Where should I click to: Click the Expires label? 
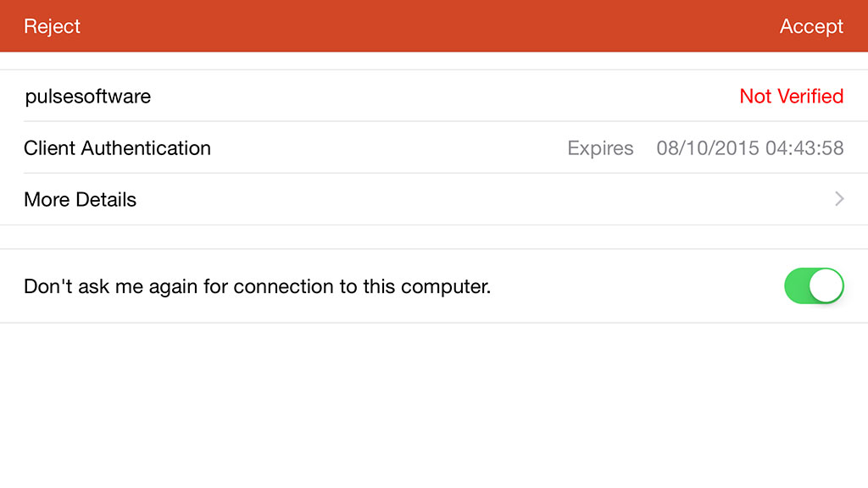600,148
